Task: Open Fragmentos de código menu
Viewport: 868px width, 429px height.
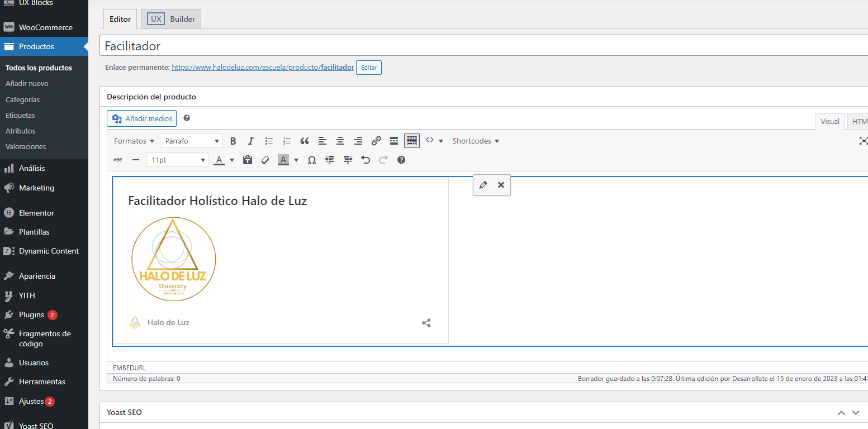Action: [44, 339]
